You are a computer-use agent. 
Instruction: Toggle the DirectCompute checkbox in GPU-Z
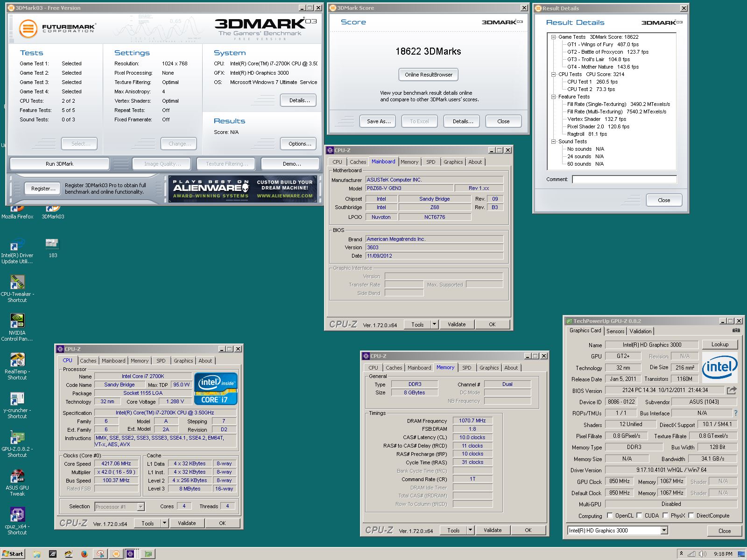pyautogui.click(x=691, y=516)
